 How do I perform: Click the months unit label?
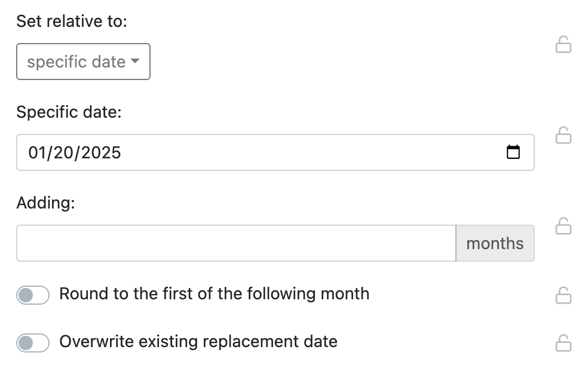tap(495, 243)
